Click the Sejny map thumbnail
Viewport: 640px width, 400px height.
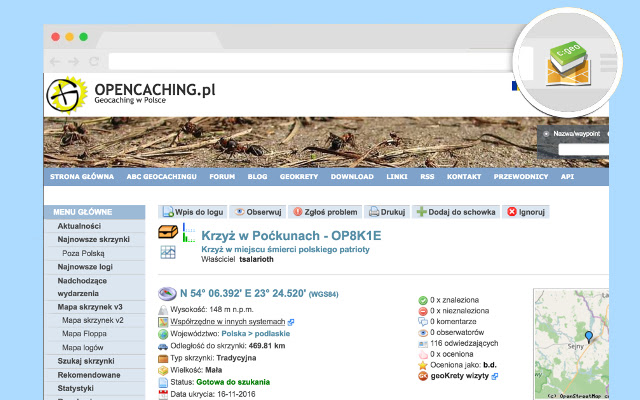point(571,344)
